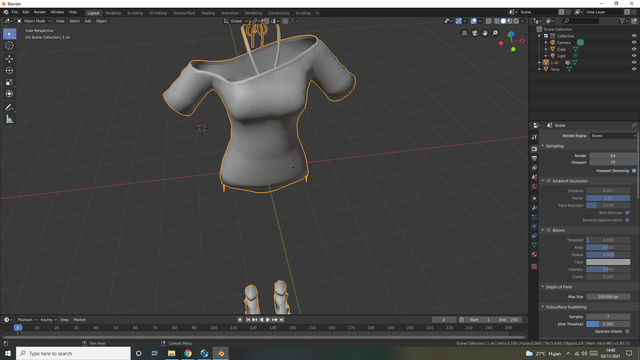Jump to the timeline start frame
Screen dimensions: 640x360
point(248,320)
